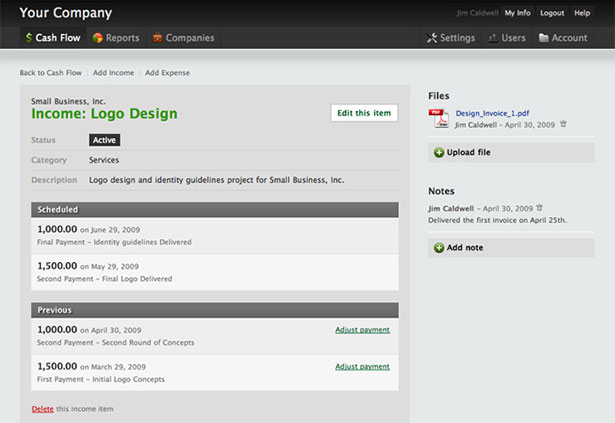The width and height of the screenshot is (615, 423).
Task: Log out using the Logout link
Action: (552, 13)
